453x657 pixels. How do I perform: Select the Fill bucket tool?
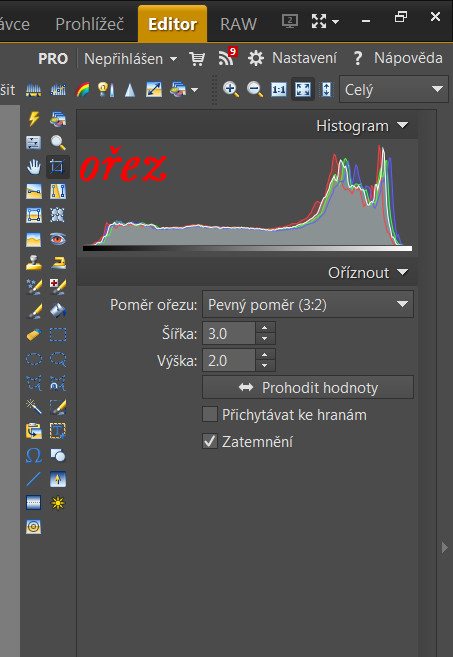tap(58, 310)
